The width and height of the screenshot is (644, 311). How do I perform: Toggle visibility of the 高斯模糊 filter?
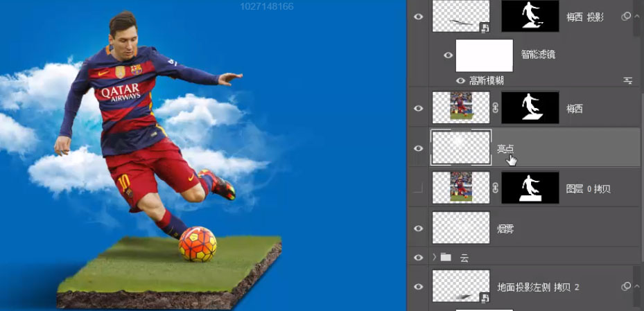[461, 80]
